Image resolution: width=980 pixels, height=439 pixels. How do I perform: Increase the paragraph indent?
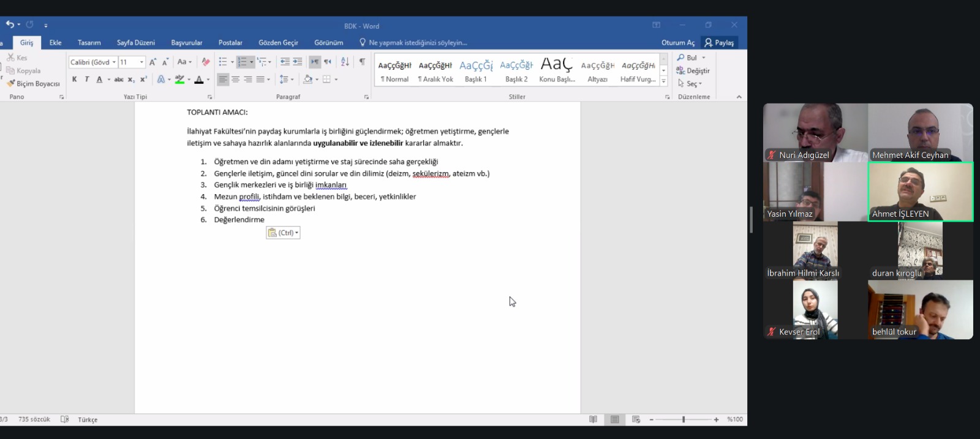click(x=298, y=62)
